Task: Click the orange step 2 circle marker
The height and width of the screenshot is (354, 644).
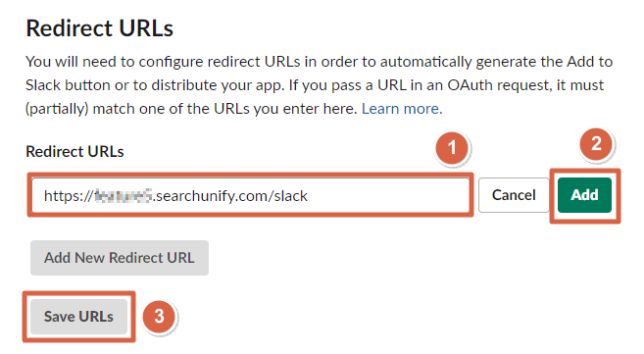Action: [596, 144]
